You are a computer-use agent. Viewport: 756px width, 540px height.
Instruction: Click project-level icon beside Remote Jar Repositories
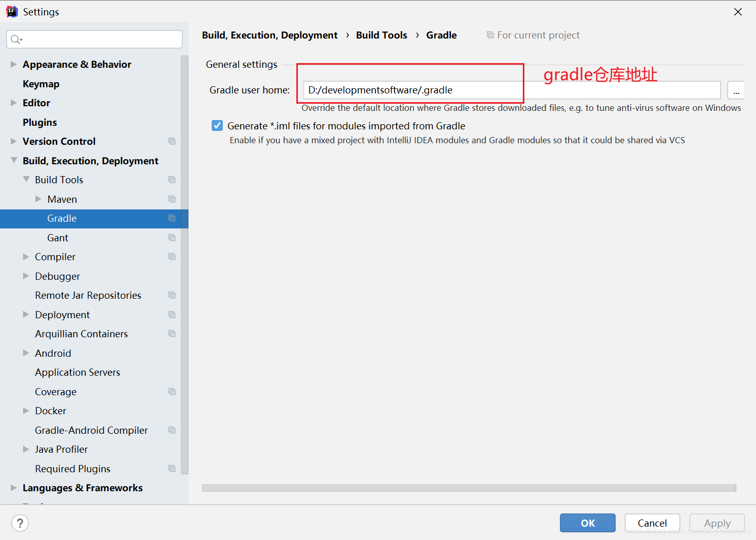tap(172, 295)
